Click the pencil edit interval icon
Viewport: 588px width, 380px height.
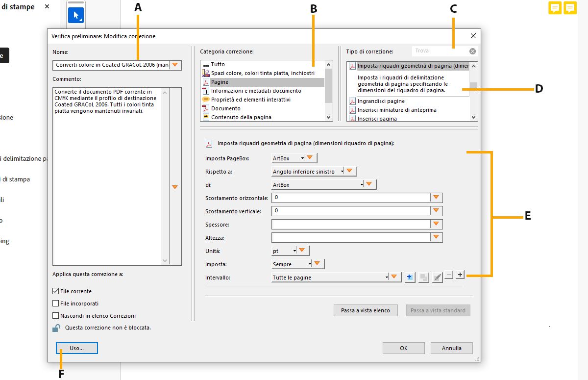[x=438, y=277]
